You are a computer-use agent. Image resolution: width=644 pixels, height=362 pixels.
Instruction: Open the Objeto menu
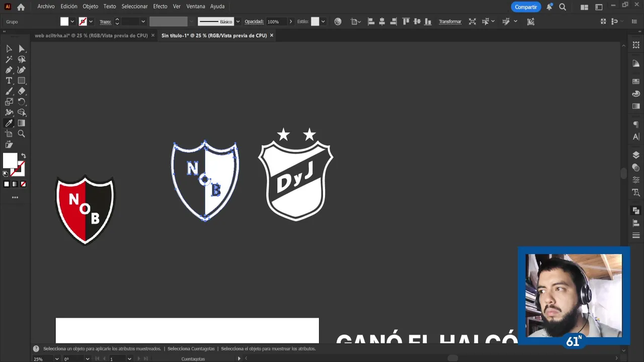pyautogui.click(x=91, y=7)
